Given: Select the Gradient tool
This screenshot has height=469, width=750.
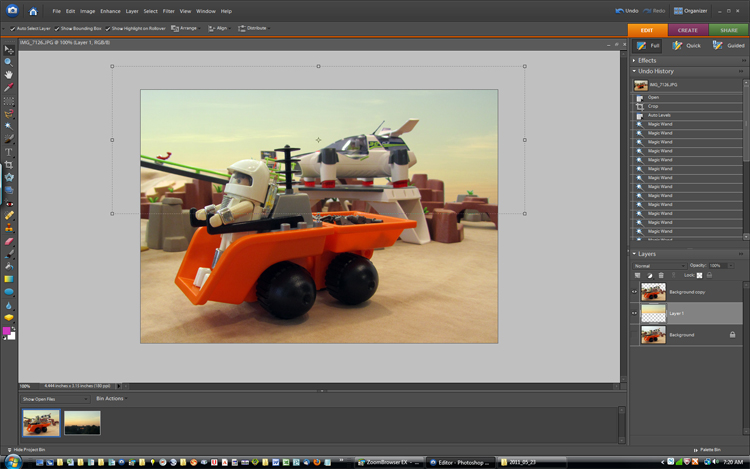Looking at the screenshot, I should point(9,279).
